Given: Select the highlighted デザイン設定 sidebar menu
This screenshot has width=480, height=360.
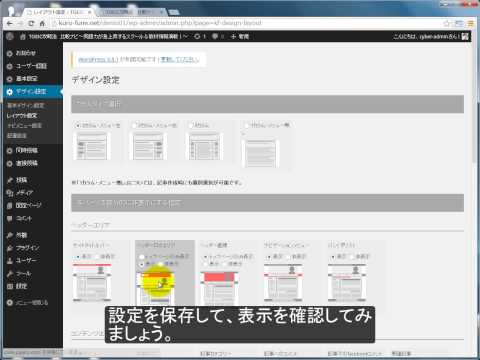Looking at the screenshot, I should (33, 92).
